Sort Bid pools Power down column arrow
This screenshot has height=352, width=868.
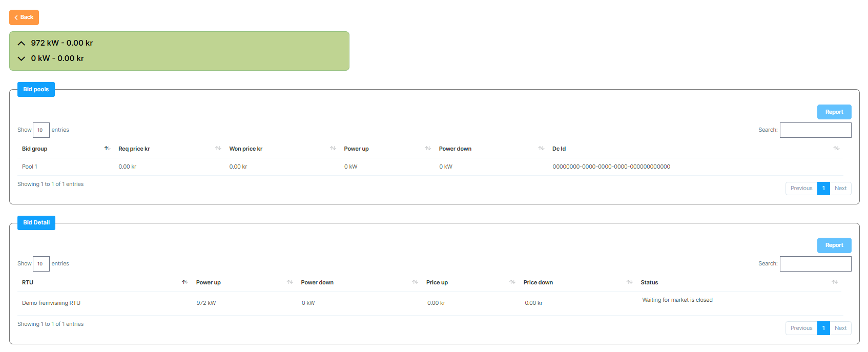(x=541, y=149)
